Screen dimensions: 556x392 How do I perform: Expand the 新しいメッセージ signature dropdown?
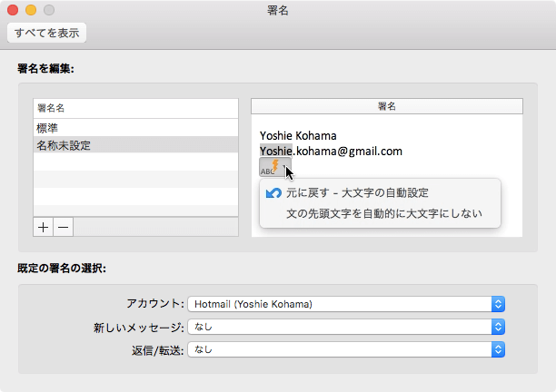click(345, 327)
